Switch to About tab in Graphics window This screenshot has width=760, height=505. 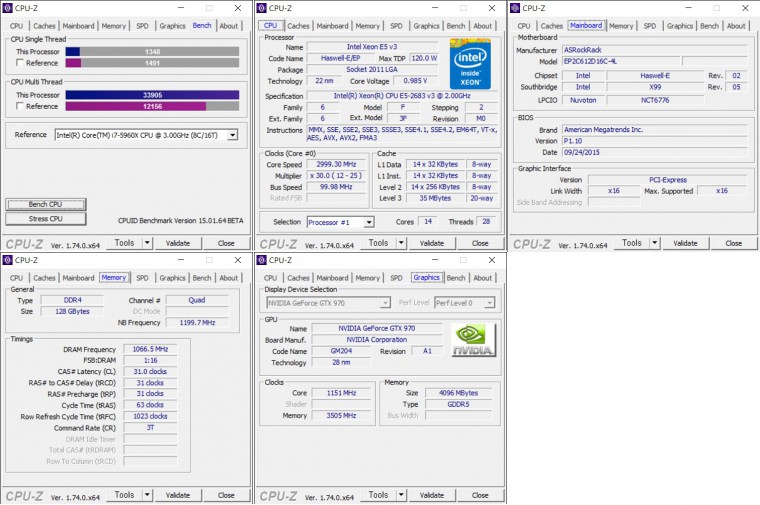(x=482, y=278)
